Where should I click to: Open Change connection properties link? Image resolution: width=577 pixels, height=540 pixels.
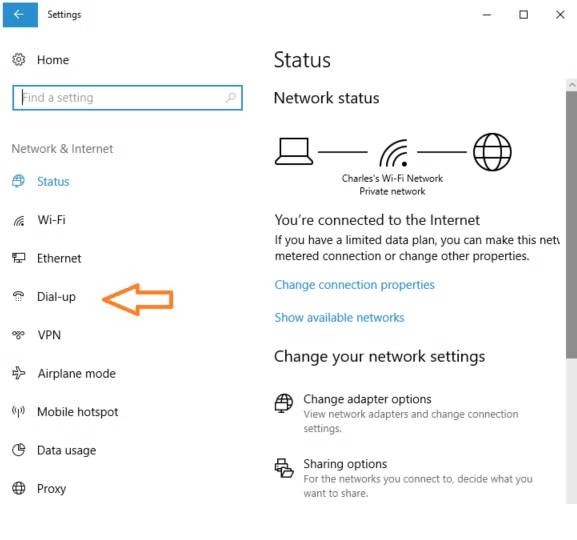pyautogui.click(x=354, y=285)
